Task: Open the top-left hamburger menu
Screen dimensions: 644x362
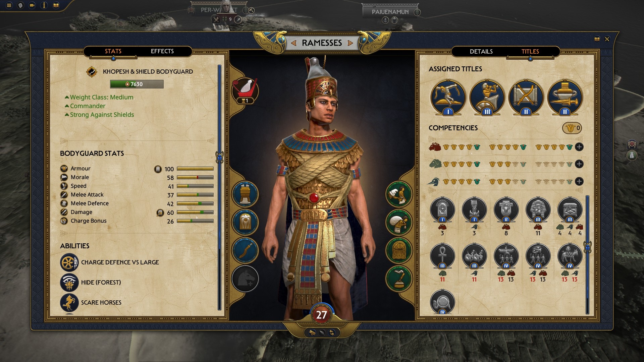Action: 9,5
